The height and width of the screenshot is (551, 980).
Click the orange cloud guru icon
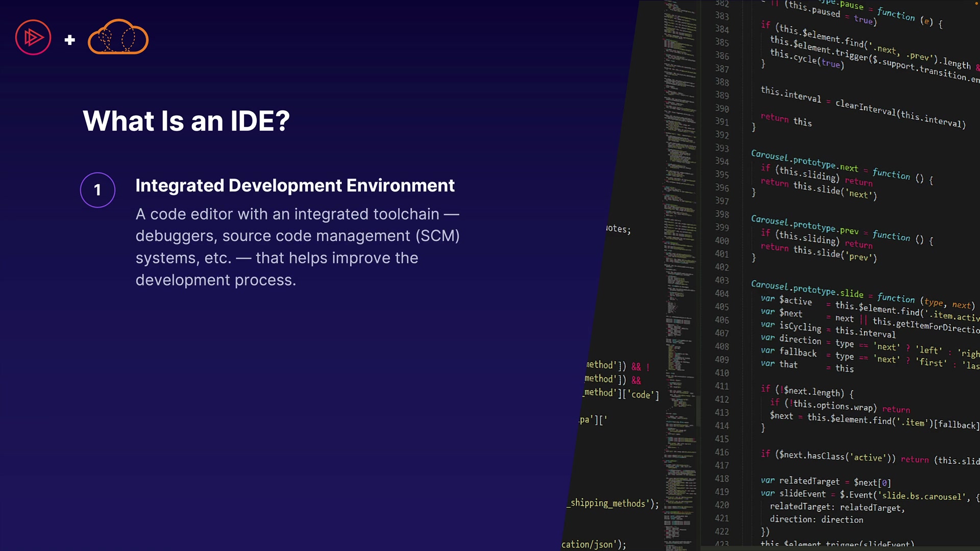118,37
